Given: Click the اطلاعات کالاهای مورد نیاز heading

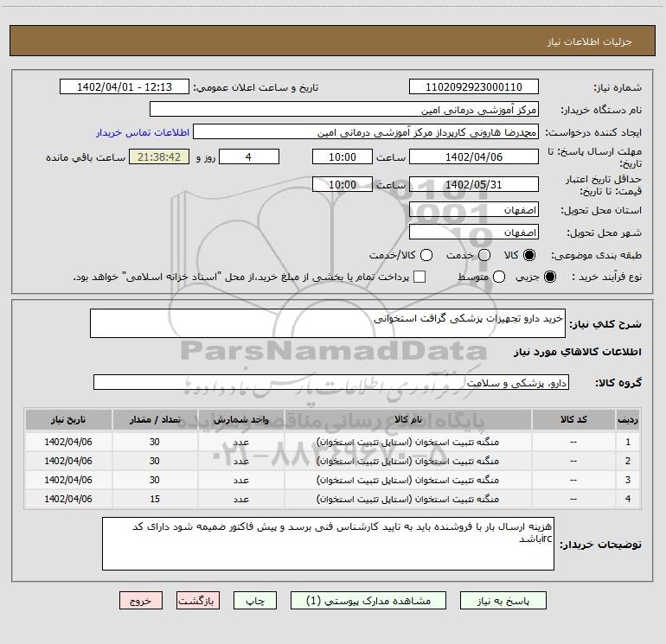Looking at the screenshot, I should (578, 352).
